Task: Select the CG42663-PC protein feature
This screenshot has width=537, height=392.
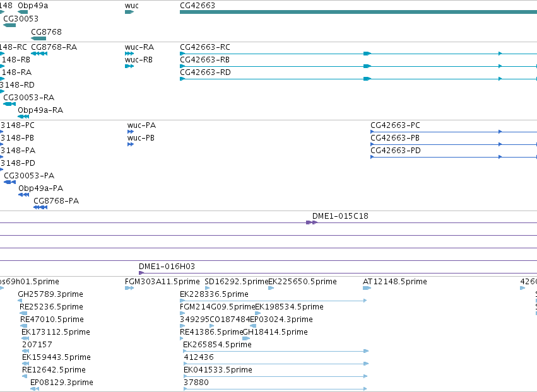Action: (x=454, y=132)
